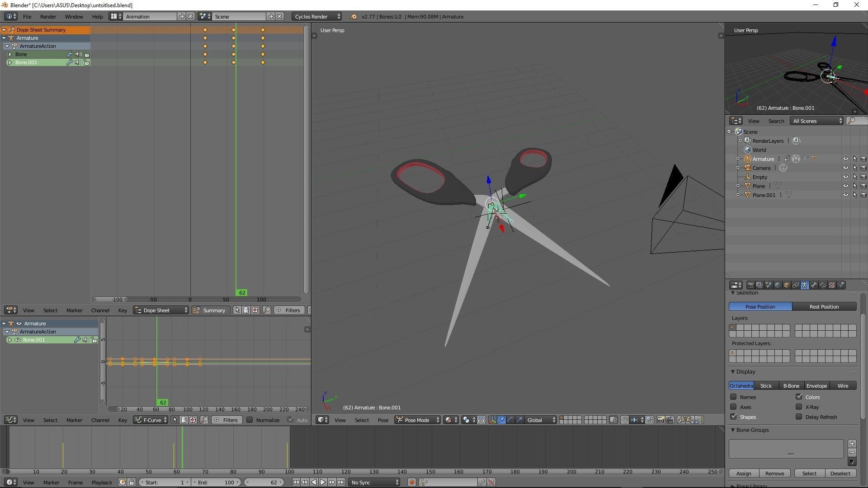Screen dimensions: 868x488
Task: Open the World properties tab
Action: pos(778,285)
